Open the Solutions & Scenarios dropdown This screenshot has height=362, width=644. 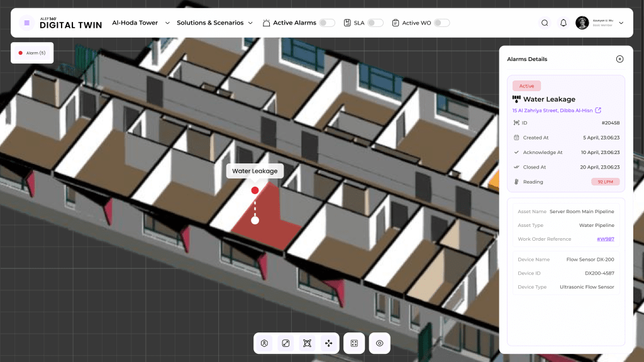coord(250,23)
